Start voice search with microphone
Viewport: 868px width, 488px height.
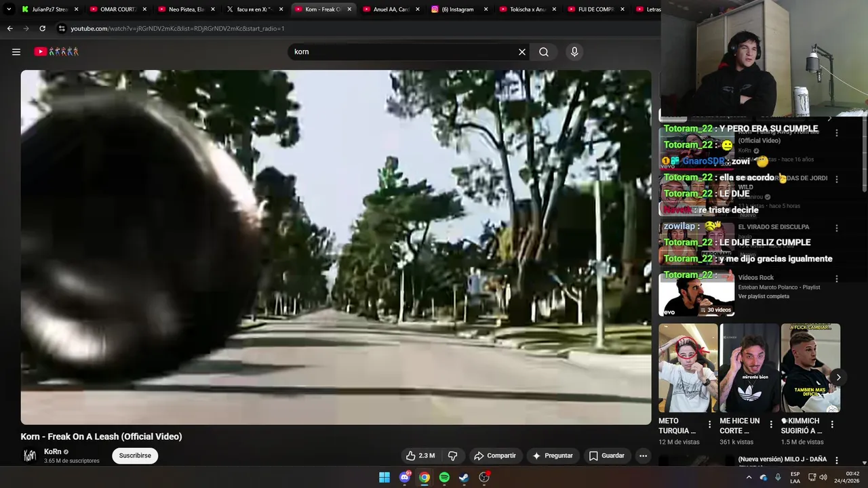tap(574, 52)
